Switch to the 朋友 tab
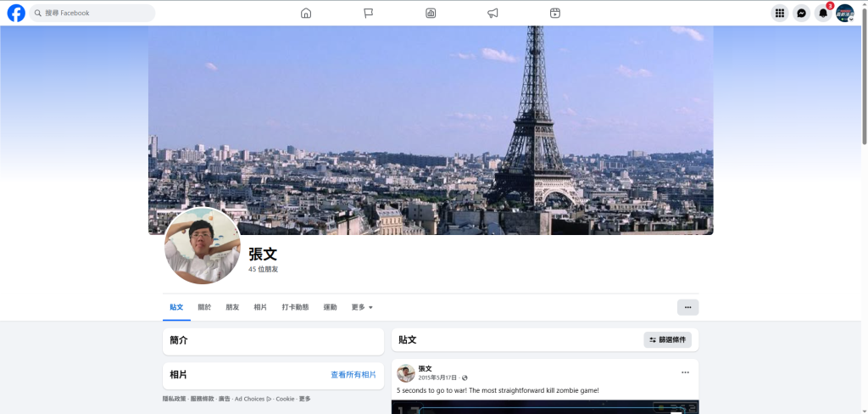868x414 pixels. (x=232, y=307)
